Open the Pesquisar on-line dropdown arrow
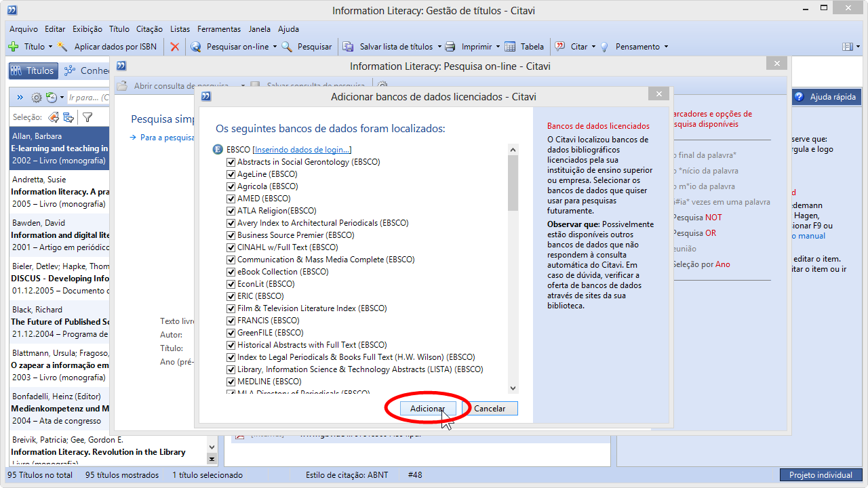Image resolution: width=868 pixels, height=488 pixels. (275, 47)
